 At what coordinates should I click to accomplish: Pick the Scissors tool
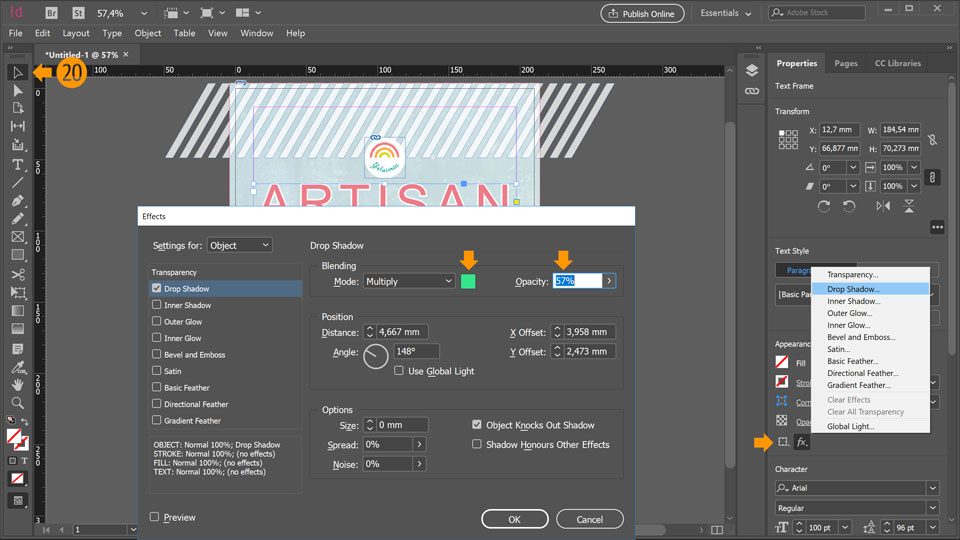[x=17, y=274]
